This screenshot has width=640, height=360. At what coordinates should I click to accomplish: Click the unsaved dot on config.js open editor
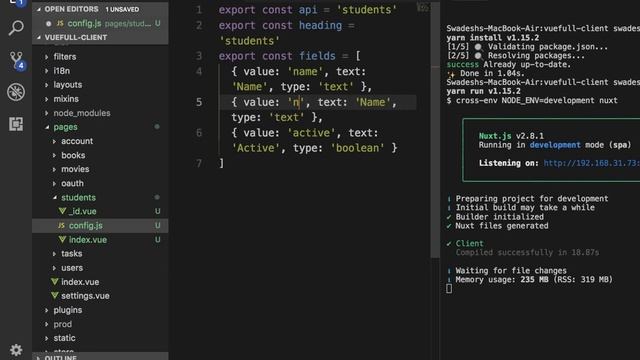coord(49,24)
